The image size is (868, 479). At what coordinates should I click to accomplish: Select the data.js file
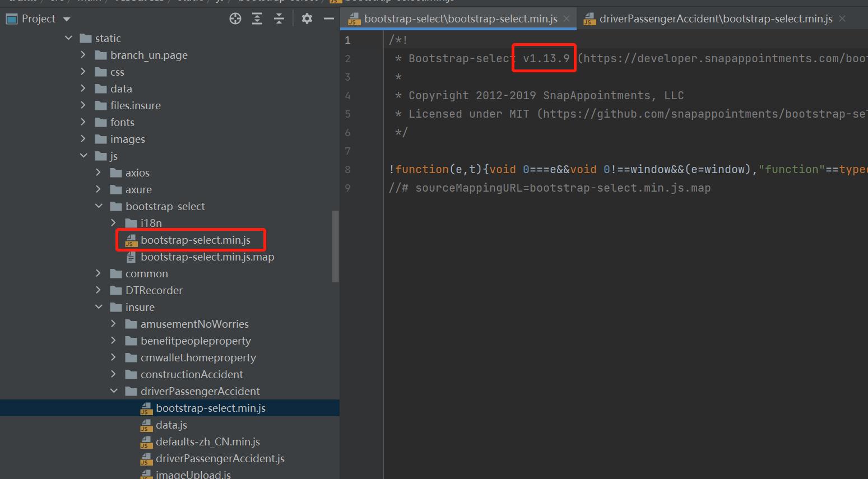171,425
